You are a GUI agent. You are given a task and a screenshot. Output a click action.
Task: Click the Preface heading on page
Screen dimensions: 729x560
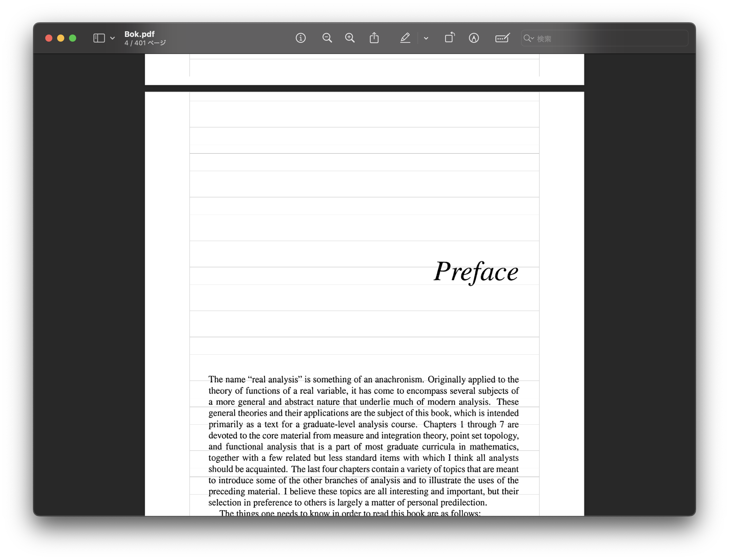click(476, 272)
